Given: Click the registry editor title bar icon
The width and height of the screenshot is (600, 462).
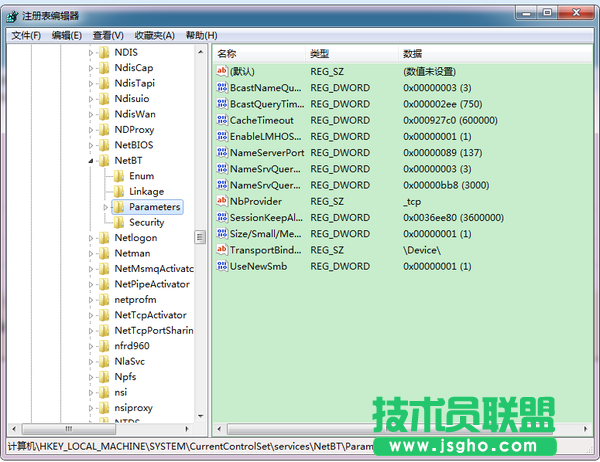Looking at the screenshot, I should (x=12, y=16).
